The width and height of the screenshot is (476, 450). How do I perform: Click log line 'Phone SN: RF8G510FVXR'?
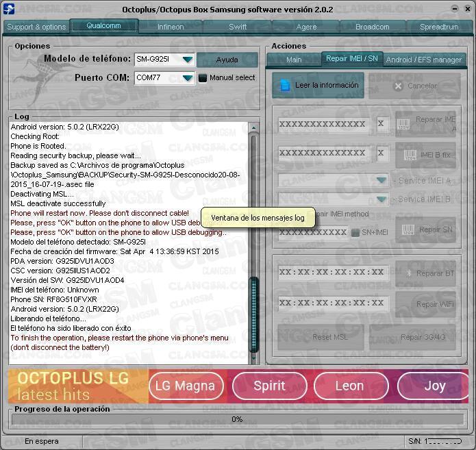click(53, 299)
